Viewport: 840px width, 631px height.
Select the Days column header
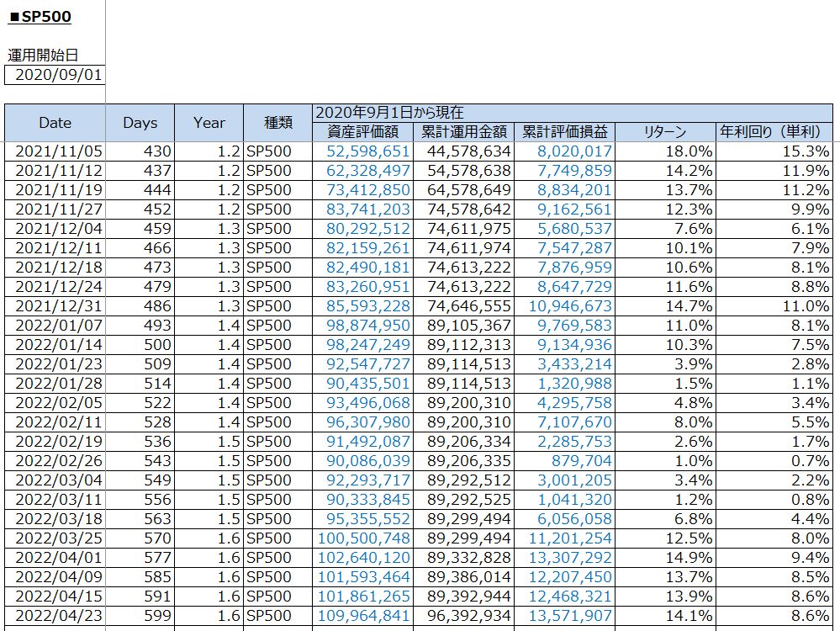140,123
